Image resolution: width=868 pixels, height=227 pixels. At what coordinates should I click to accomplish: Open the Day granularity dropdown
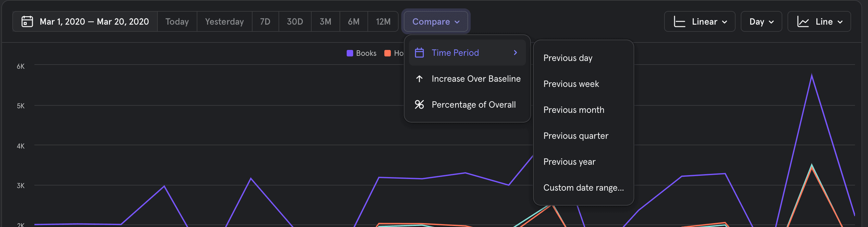pos(761,21)
